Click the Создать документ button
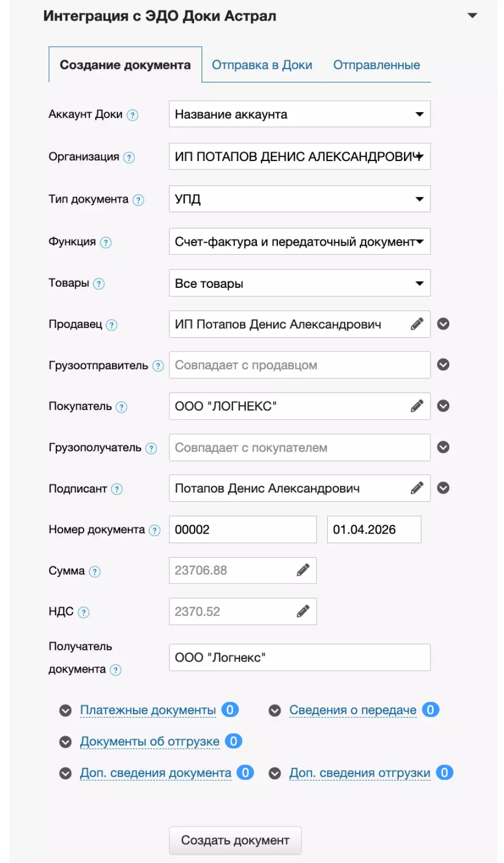Viewport: 504px width, 863px height. click(235, 840)
